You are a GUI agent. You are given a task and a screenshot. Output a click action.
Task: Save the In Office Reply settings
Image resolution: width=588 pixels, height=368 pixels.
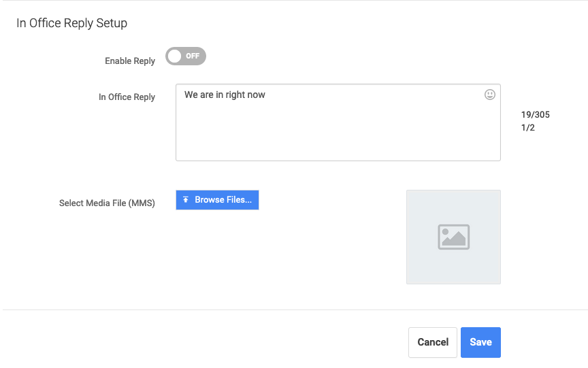tap(480, 342)
